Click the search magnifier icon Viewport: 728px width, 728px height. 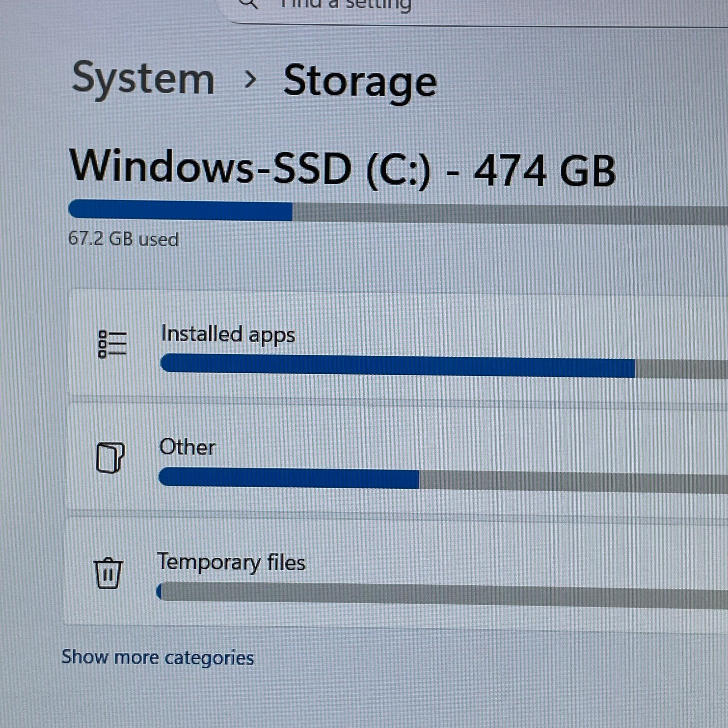(248, 4)
